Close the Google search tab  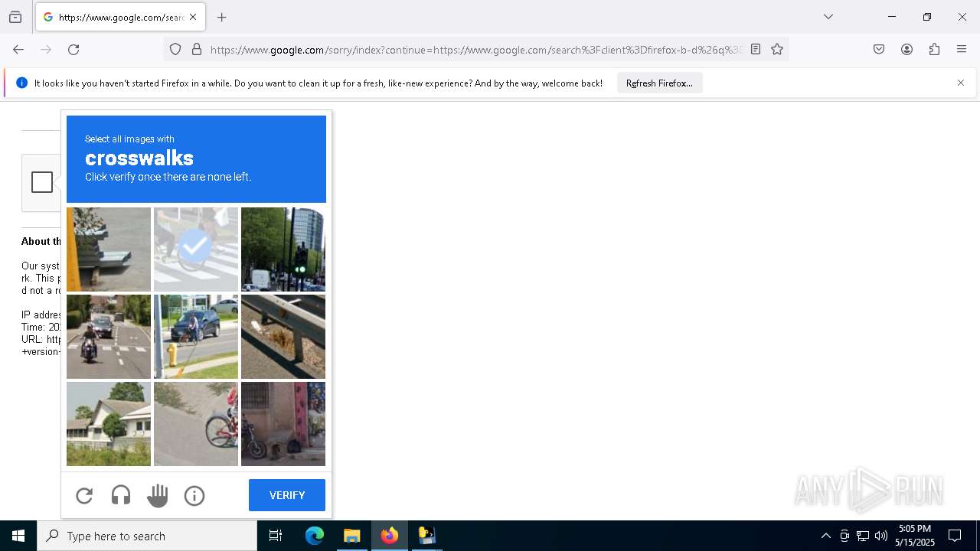coord(193,17)
